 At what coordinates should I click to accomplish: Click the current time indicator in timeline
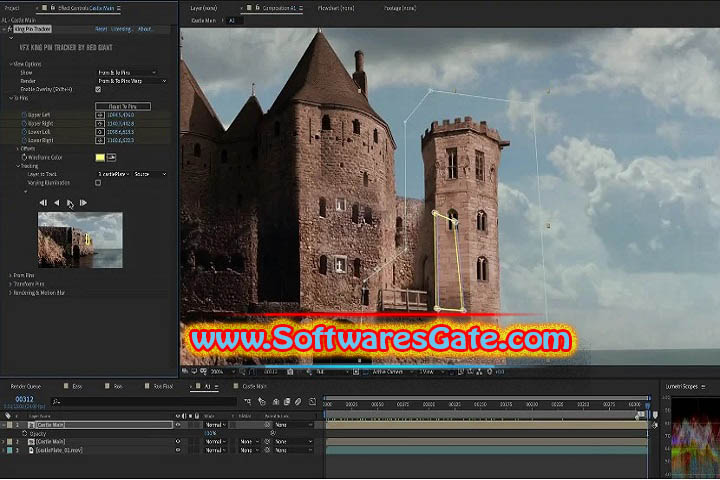tap(648, 406)
